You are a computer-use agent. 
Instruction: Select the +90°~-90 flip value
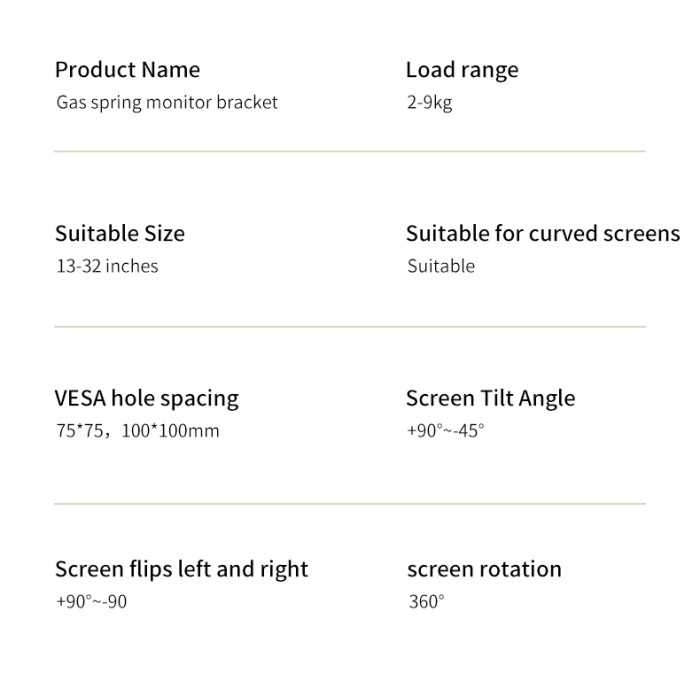pos(91,602)
